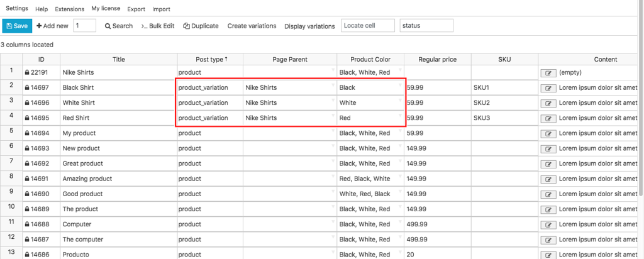
Task: Click Create variations
Action: (252, 26)
